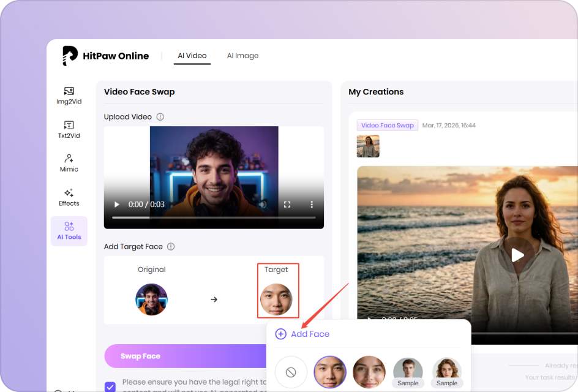578x392 pixels.
Task: Select the no-face prohibition option
Action: (291, 371)
